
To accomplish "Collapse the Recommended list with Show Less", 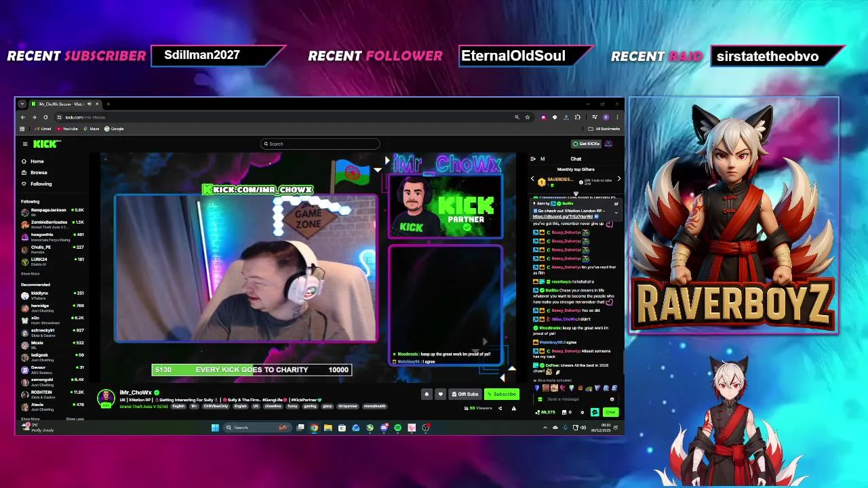I will tap(75, 419).
